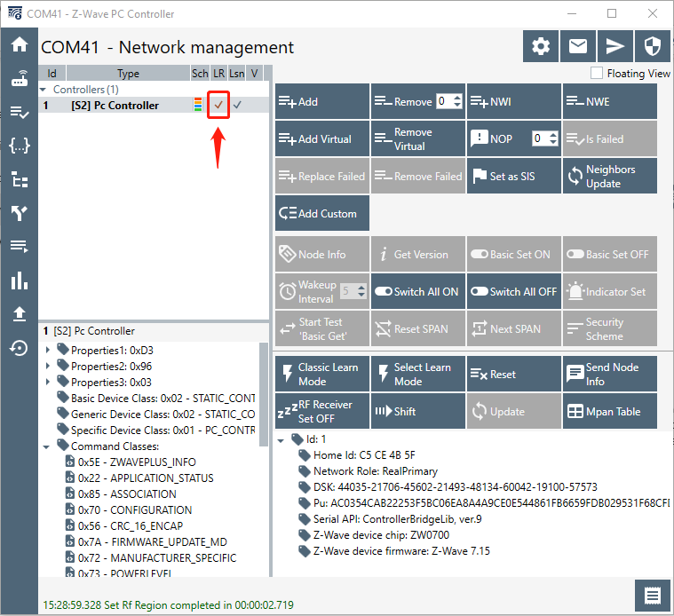The width and height of the screenshot is (674, 616).
Task: Collapse the Command Classes tree node
Action: (48, 446)
